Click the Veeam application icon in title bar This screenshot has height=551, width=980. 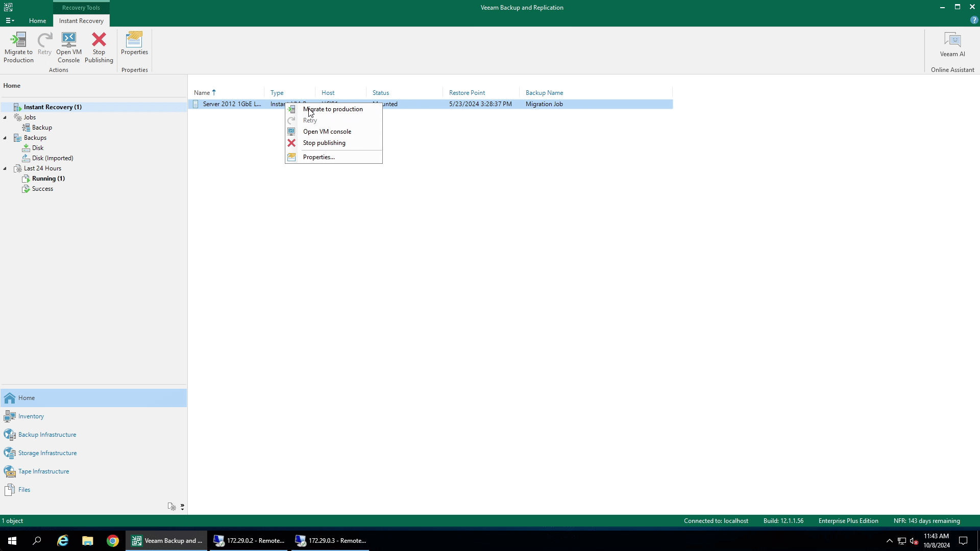[8, 7]
